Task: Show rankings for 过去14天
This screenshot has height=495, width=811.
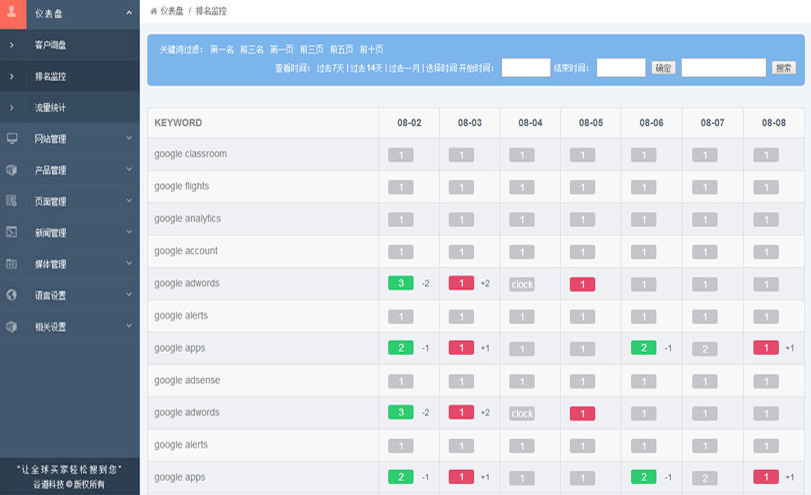Action: pos(367,68)
